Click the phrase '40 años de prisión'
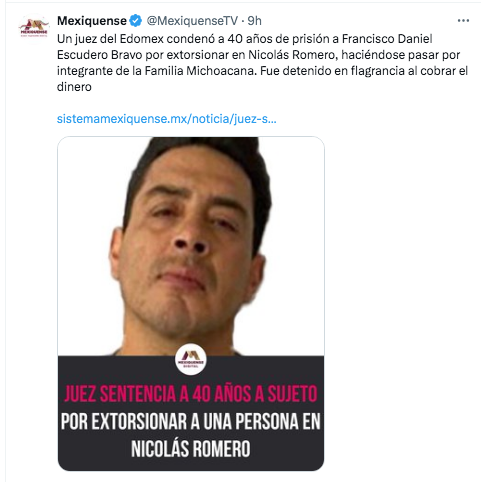 [281, 39]
